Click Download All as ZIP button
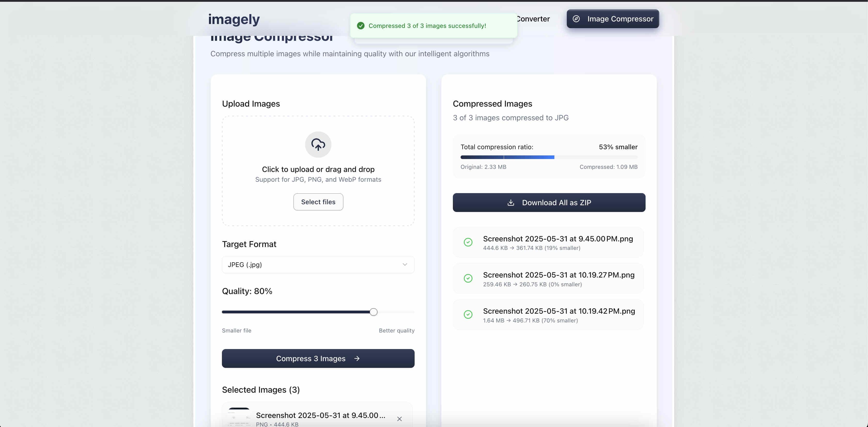The height and width of the screenshot is (427, 868). (549, 202)
